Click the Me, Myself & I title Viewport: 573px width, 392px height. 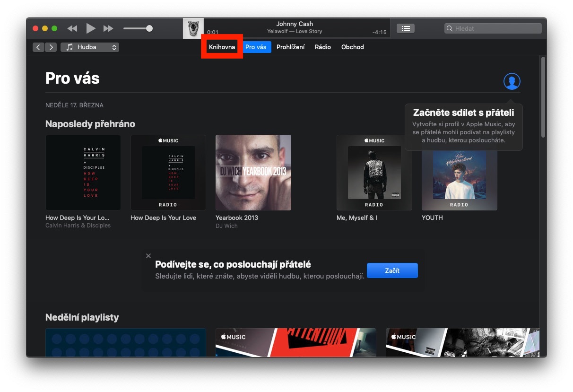pos(357,218)
